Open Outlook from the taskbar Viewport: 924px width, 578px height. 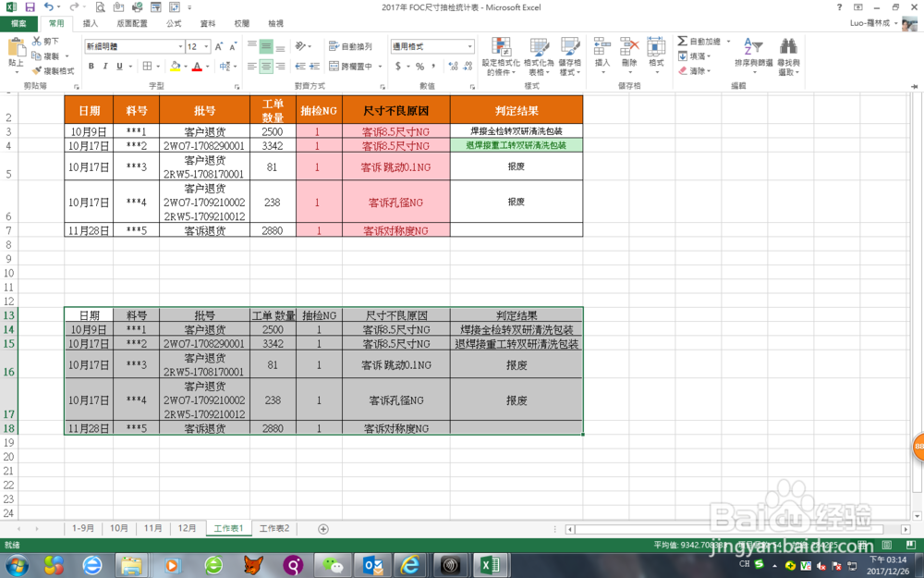(x=372, y=566)
